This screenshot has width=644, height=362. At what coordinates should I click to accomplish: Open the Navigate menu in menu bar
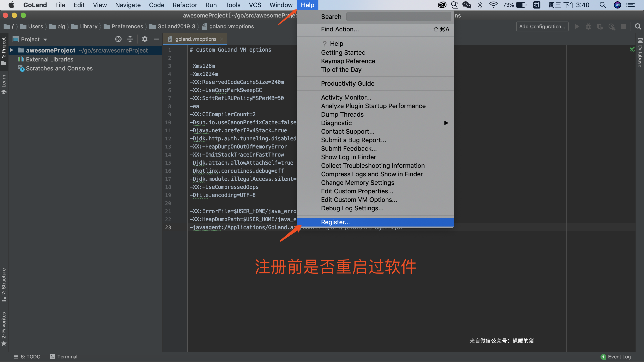(x=128, y=5)
